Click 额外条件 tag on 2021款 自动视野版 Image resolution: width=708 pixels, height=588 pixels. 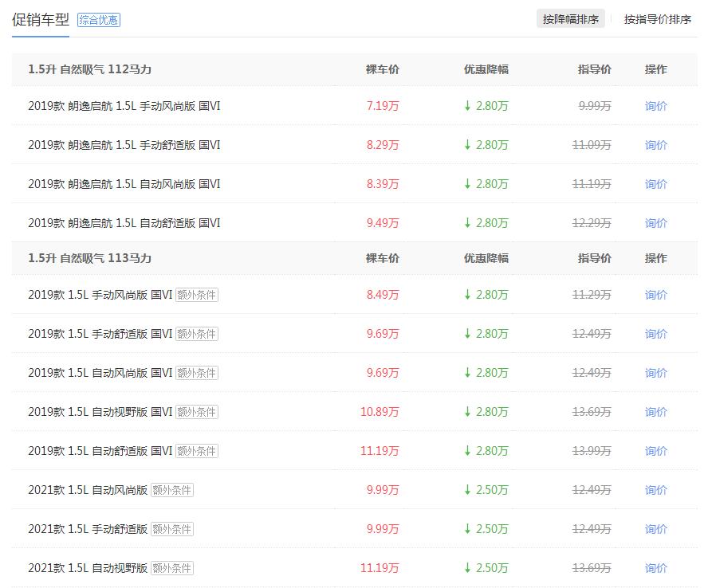172,568
